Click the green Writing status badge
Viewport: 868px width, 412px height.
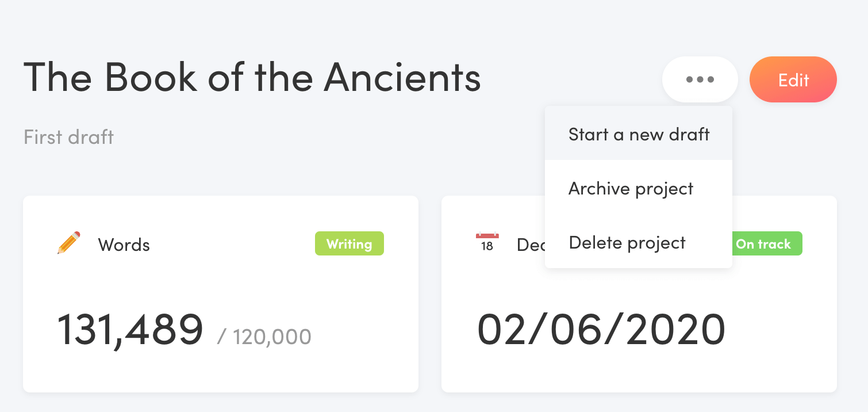tap(349, 244)
